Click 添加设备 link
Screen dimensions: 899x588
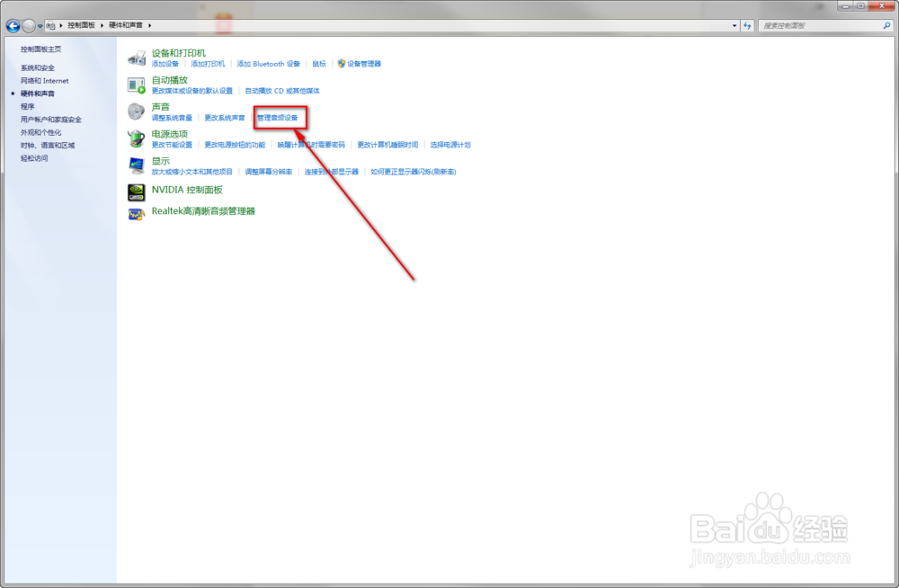(165, 64)
